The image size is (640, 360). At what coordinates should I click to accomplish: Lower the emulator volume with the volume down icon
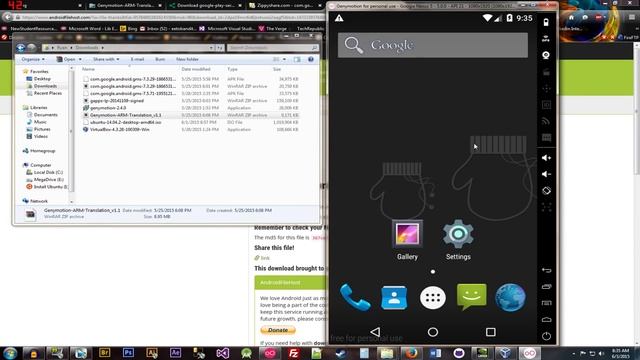coord(546,174)
